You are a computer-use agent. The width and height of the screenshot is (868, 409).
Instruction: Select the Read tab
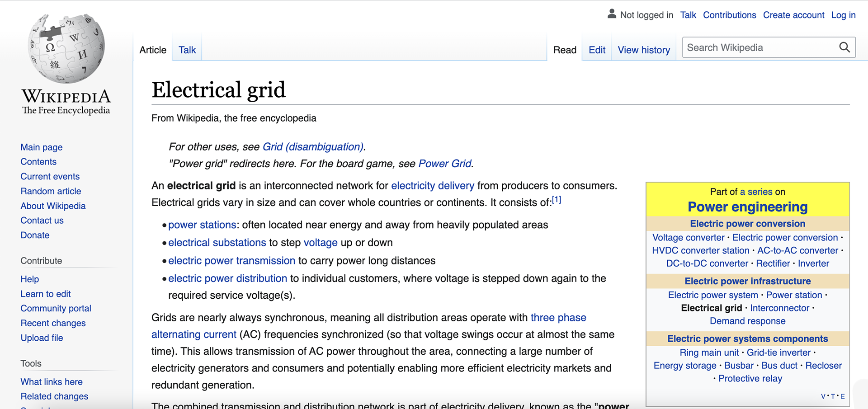coord(565,50)
